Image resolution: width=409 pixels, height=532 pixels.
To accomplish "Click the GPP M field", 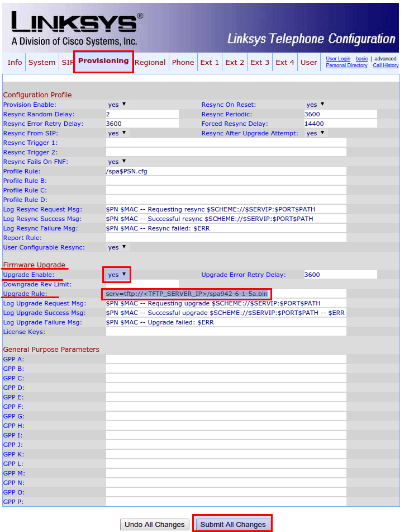I will tap(226, 473).
